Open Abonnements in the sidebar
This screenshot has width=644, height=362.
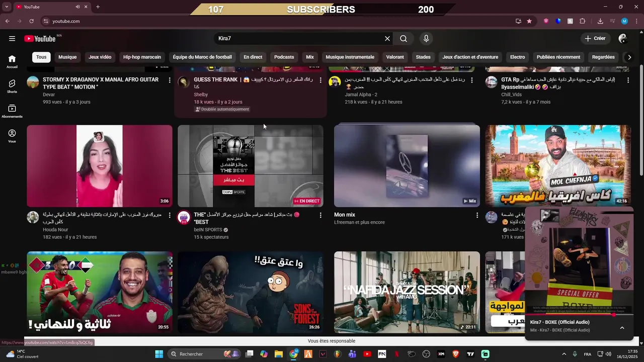[x=12, y=111]
